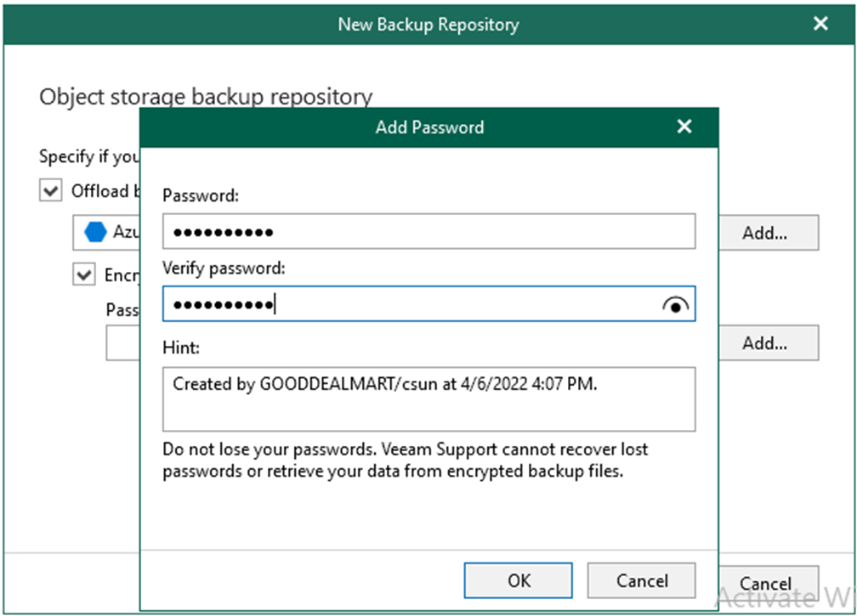This screenshot has width=857, height=616.
Task: Click the 'New Backup Repository' title text
Action: [428, 25]
